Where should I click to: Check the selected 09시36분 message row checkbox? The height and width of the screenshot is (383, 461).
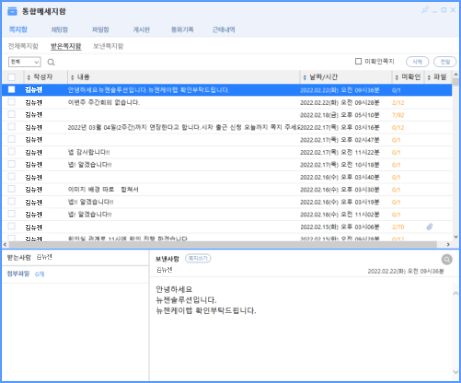(x=12, y=89)
